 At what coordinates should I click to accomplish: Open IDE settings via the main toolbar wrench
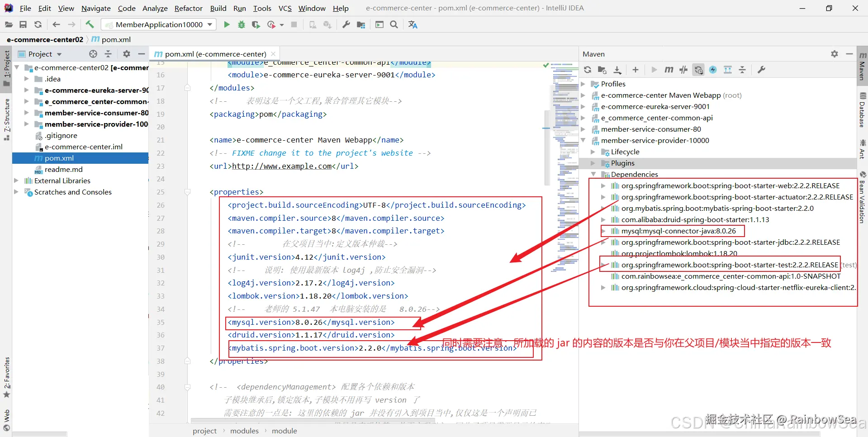click(x=346, y=24)
